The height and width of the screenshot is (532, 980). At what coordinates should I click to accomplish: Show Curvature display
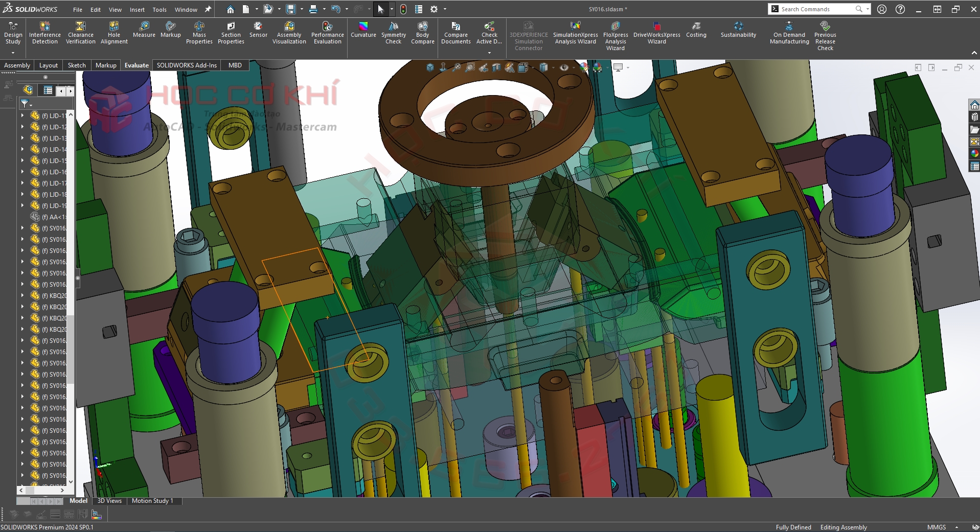pyautogui.click(x=363, y=30)
